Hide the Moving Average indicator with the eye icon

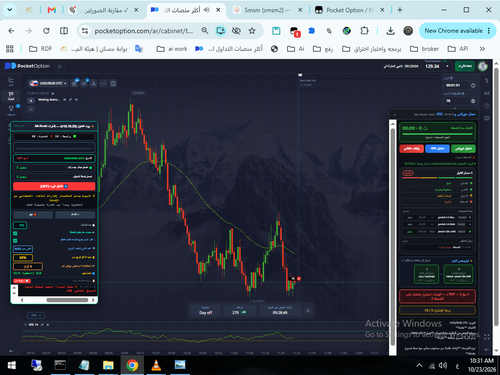click(65, 100)
